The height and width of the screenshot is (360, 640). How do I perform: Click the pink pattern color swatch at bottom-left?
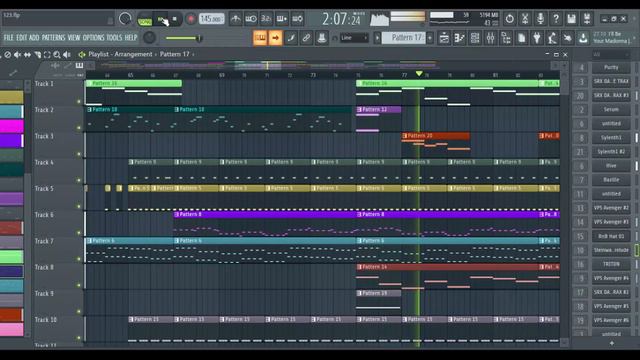pos(11,329)
